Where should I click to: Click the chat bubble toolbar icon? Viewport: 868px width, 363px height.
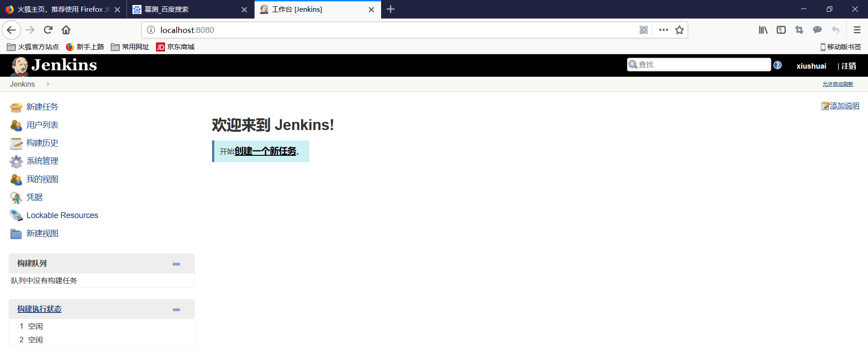817,30
